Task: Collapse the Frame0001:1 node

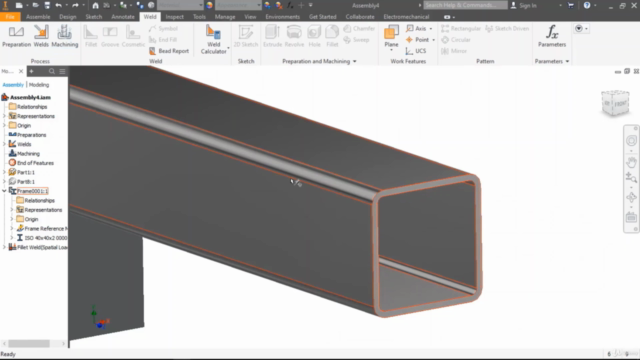Action: (4, 191)
